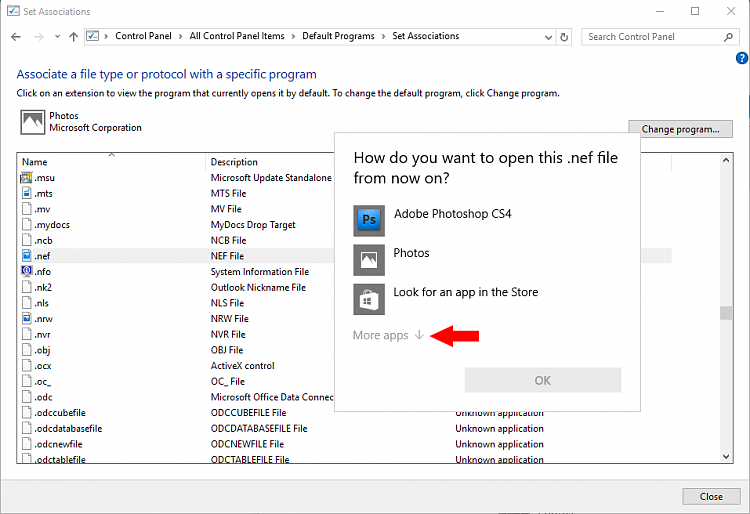Click Unknown application in .odcnewfile row
Screen dimensions: 750x514
[x=499, y=444]
